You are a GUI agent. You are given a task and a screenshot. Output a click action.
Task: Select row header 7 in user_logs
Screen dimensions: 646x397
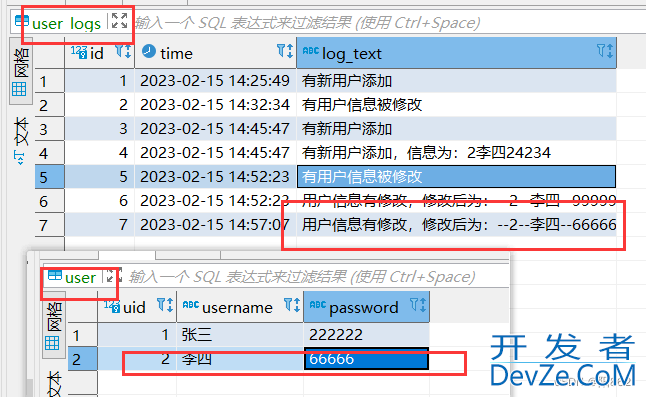coord(49,225)
